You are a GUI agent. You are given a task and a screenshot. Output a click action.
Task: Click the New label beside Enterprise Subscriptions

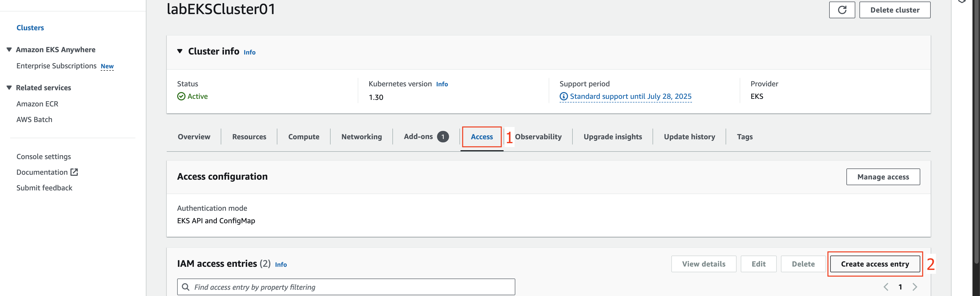pyautogui.click(x=107, y=66)
